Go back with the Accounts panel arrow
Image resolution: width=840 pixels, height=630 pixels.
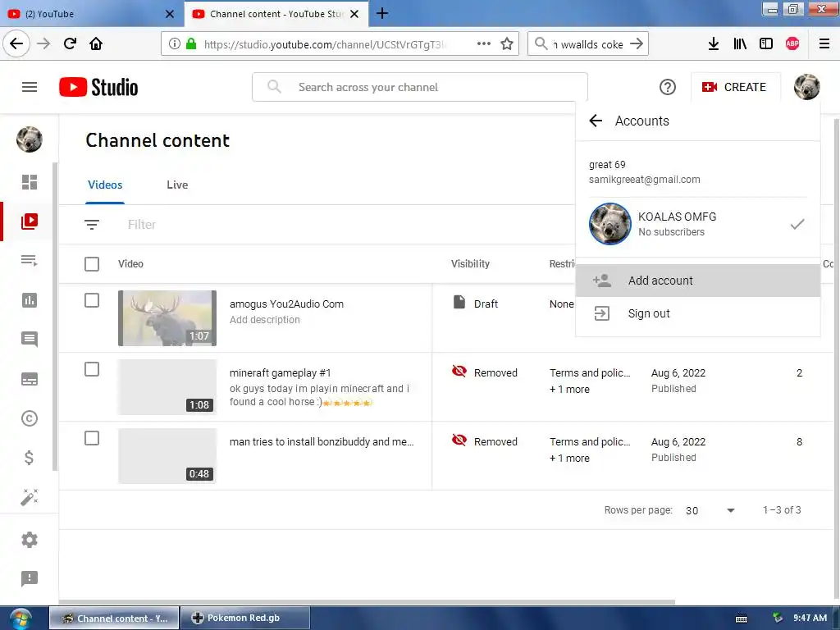(596, 121)
